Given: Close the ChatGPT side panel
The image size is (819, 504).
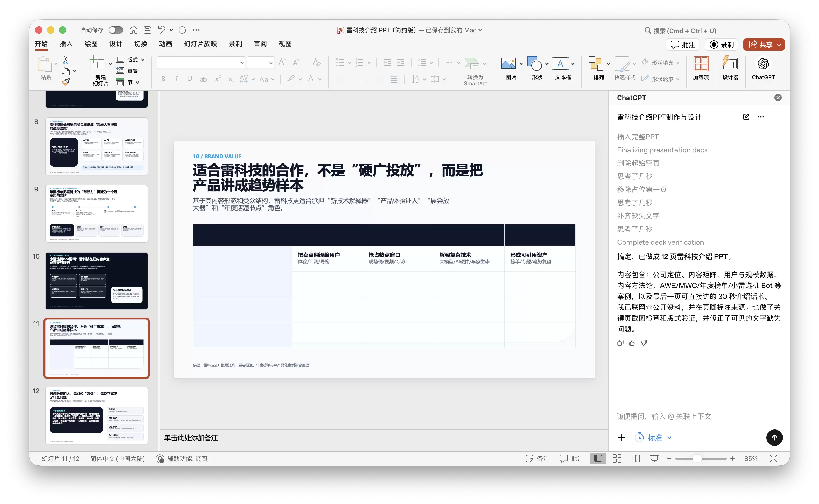Looking at the screenshot, I should (778, 98).
